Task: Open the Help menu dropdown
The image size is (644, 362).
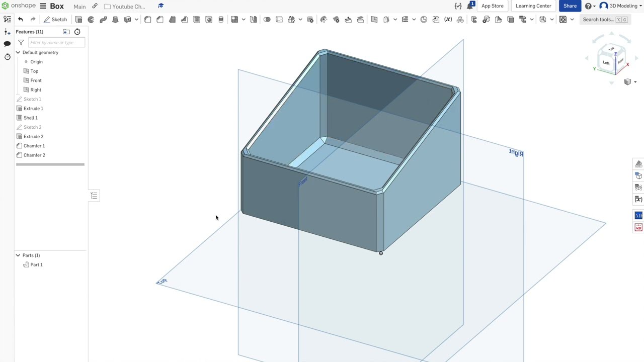Action: 591,6
